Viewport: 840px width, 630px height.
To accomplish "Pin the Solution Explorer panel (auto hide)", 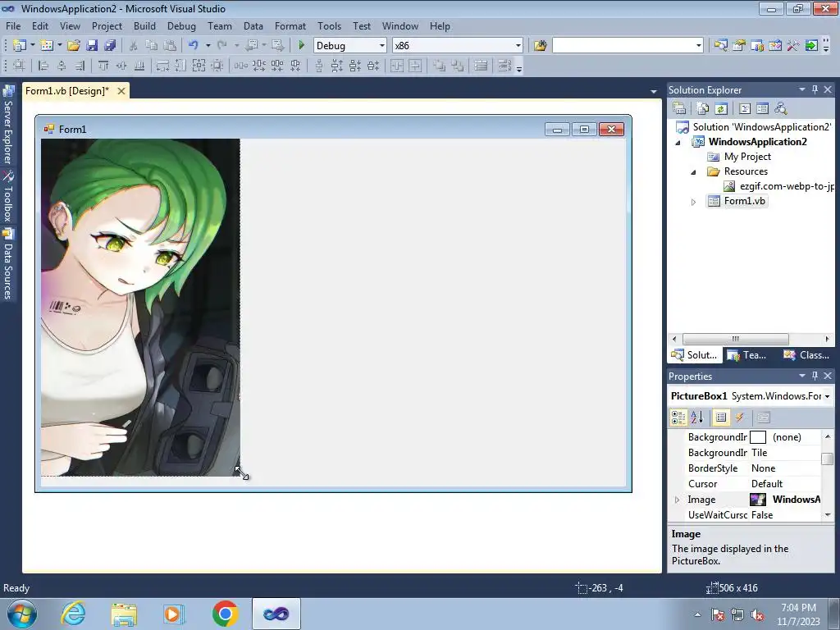I will click(x=815, y=89).
